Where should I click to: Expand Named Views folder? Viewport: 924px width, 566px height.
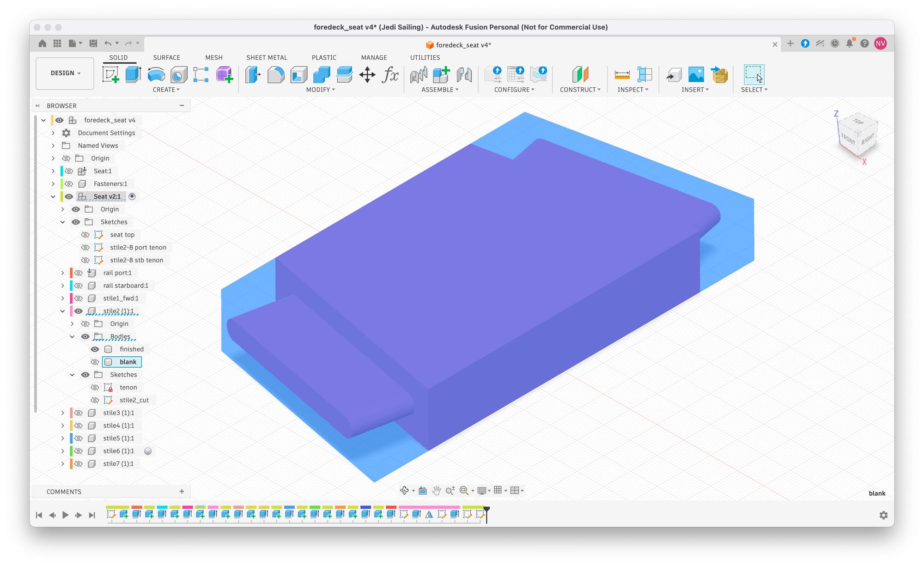pyautogui.click(x=53, y=146)
